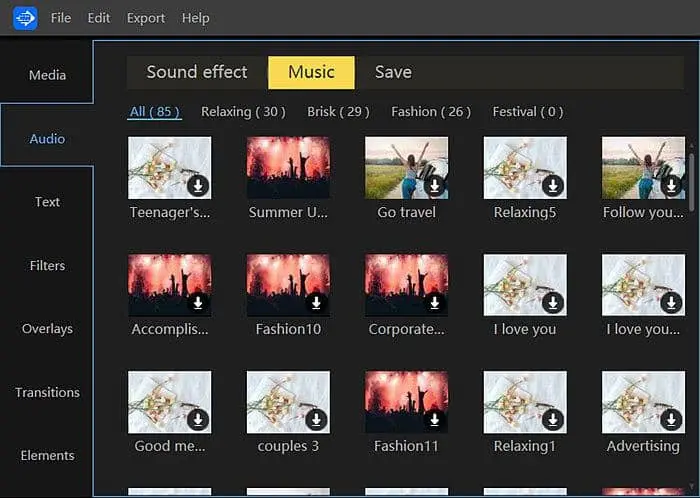Download the Corporate... track

435,303
